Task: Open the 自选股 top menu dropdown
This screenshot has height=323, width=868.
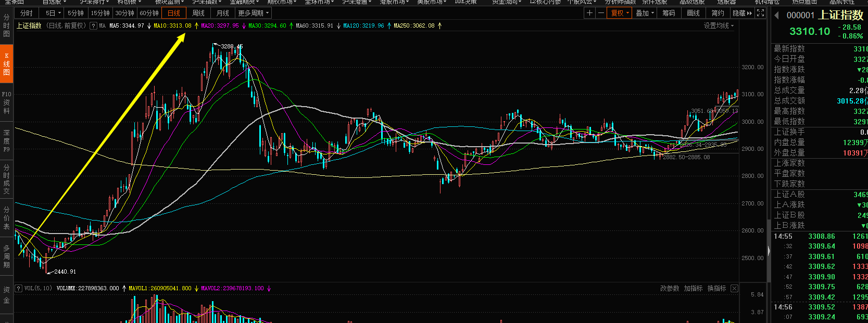Action: click(55, 2)
